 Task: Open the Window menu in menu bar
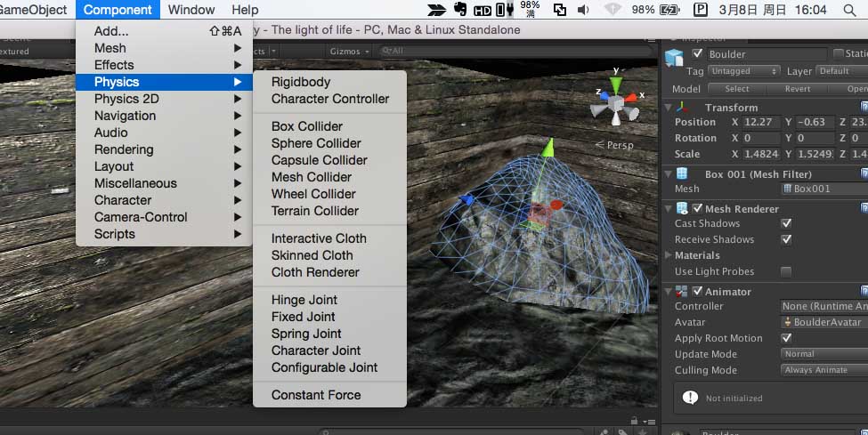[191, 10]
